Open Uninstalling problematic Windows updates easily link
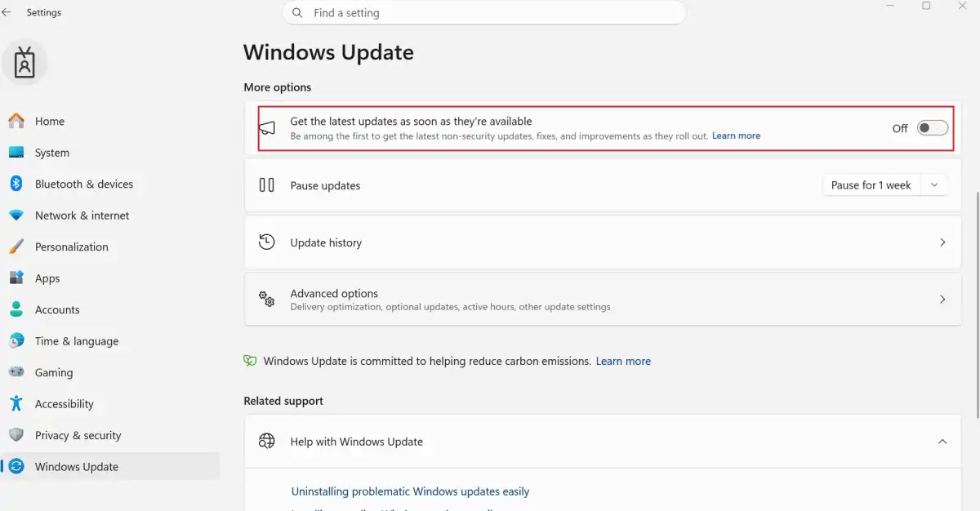The image size is (980, 511). [x=410, y=491]
